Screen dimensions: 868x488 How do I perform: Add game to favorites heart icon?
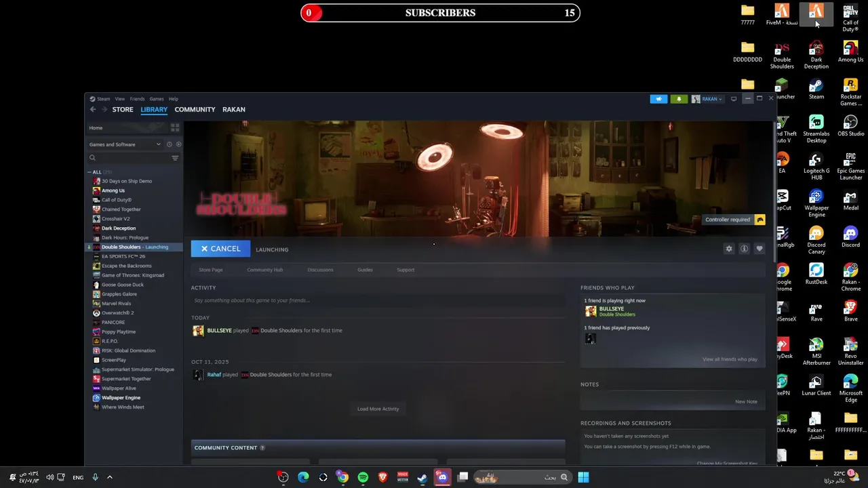point(759,249)
